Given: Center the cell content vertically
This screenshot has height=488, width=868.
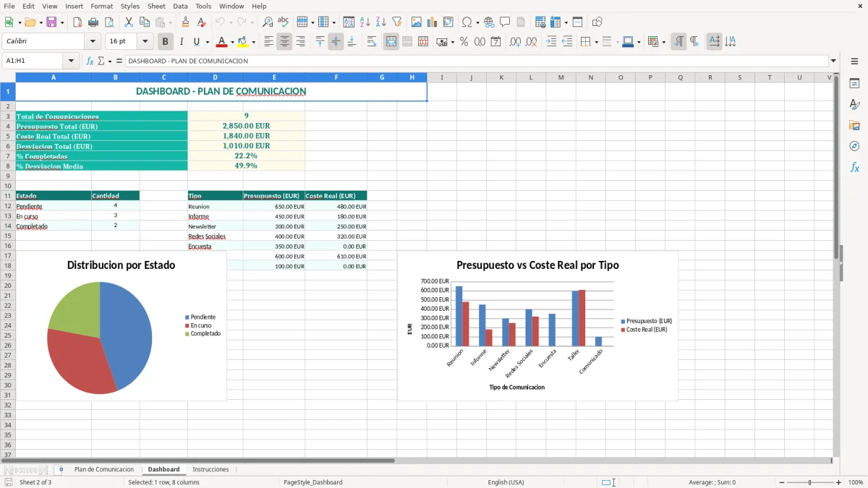Looking at the screenshot, I should [336, 42].
